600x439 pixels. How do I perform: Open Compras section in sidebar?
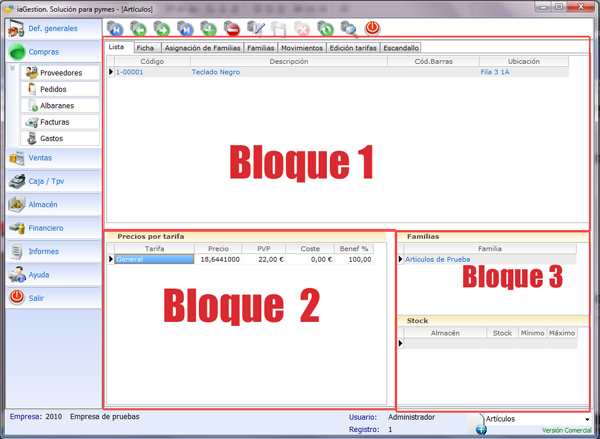coord(54,52)
